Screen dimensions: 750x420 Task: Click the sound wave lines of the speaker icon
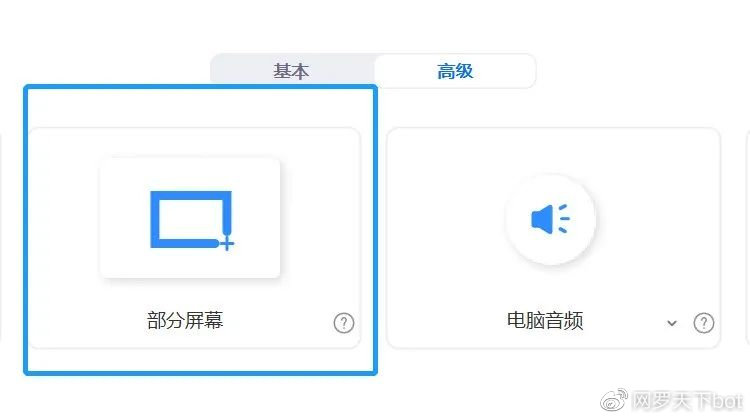[x=564, y=219]
